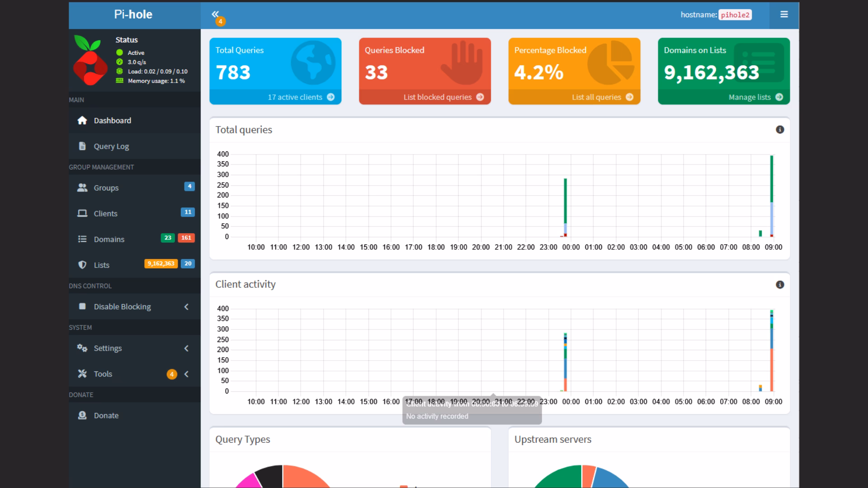Click the Groups people icon
This screenshot has width=868, height=488.
click(x=82, y=188)
